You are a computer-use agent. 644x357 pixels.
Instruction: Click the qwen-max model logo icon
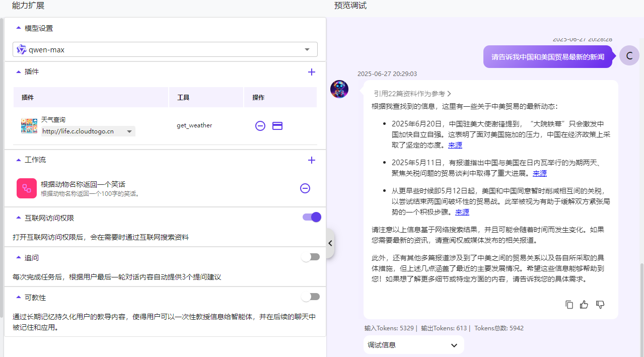tap(21, 49)
